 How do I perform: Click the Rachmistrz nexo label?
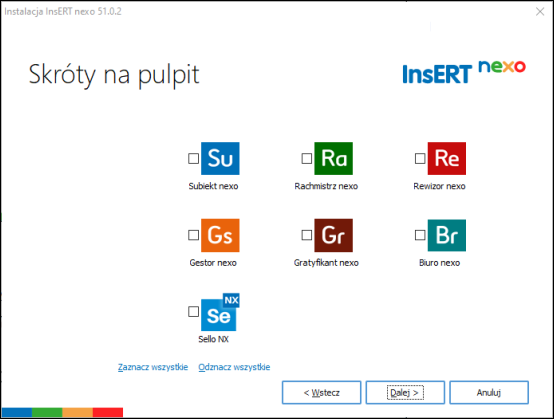(x=326, y=186)
